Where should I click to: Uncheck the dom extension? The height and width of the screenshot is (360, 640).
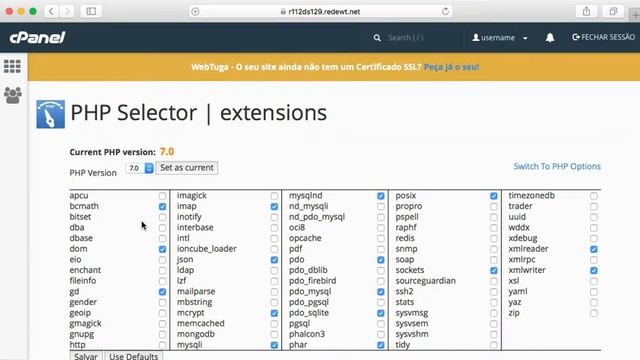(x=162, y=249)
